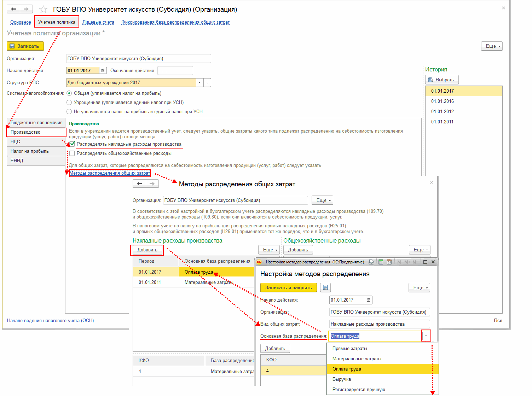
Task: Open Еще menu at top right of main form
Action: click(x=492, y=46)
